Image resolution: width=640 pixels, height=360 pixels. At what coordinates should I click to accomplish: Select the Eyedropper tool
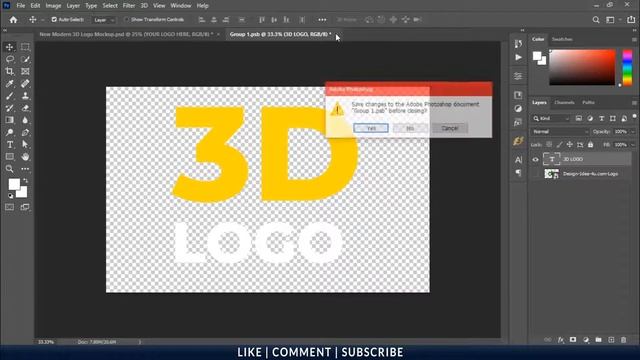tap(9, 84)
